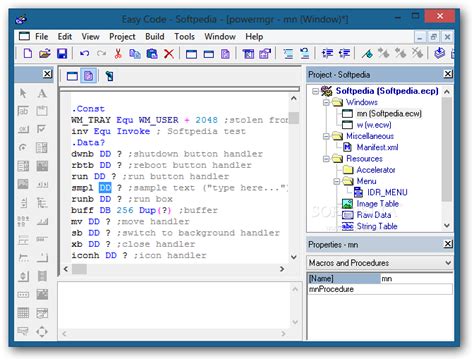
Task: Open a project with folder icon
Action: pos(45,53)
